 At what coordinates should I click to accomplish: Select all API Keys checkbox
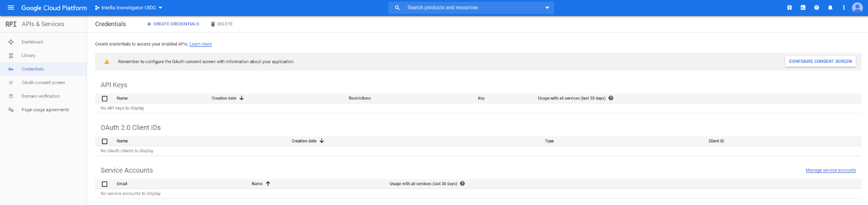click(105, 99)
